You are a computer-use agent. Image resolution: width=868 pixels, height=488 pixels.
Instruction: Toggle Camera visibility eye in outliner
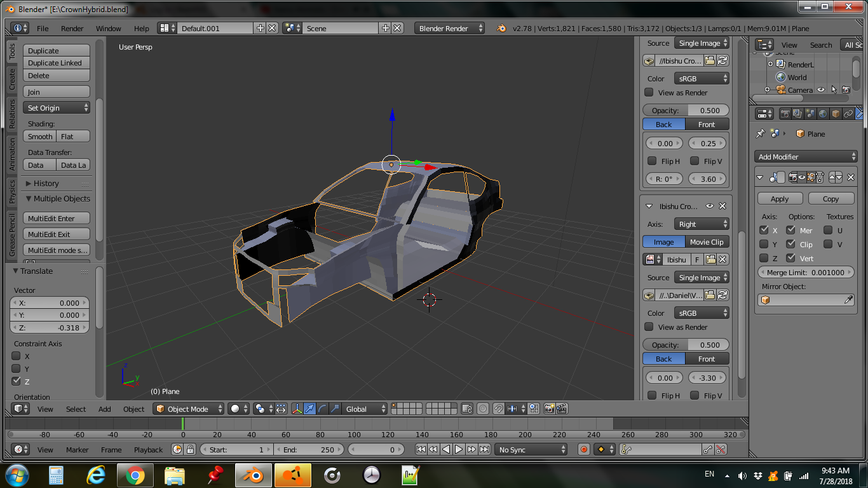tap(821, 90)
